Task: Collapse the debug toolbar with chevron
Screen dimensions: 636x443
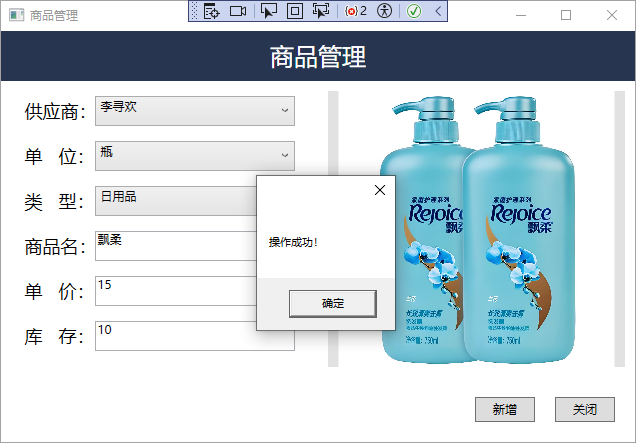Action: click(438, 11)
